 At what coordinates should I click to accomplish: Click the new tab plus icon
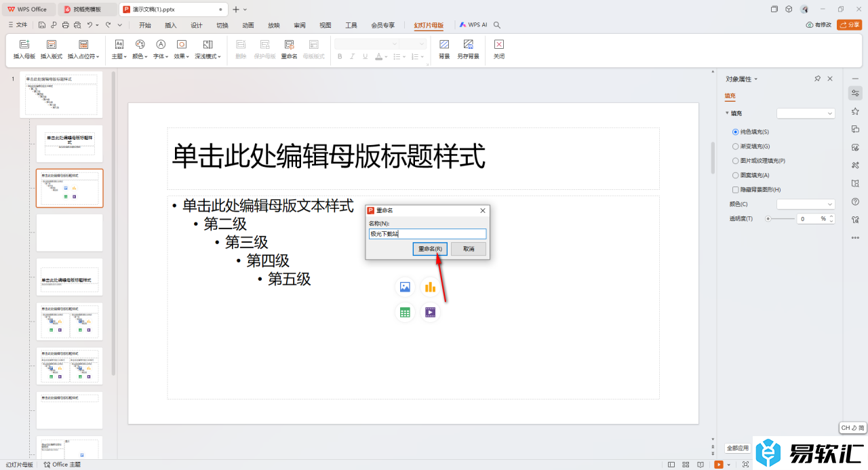click(x=236, y=9)
